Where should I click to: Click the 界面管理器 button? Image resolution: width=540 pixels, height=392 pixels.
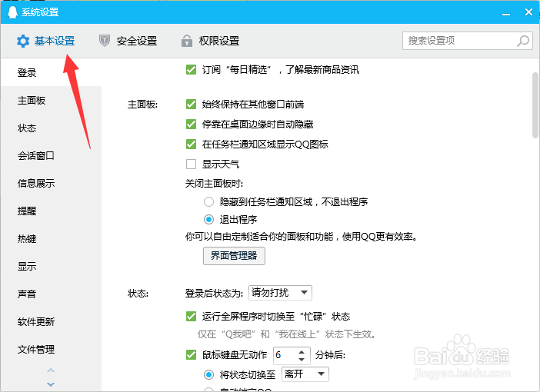(234, 256)
